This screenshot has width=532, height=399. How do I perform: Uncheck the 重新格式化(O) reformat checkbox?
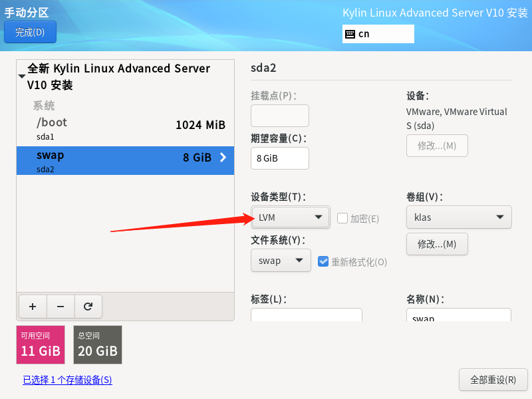[x=323, y=261]
